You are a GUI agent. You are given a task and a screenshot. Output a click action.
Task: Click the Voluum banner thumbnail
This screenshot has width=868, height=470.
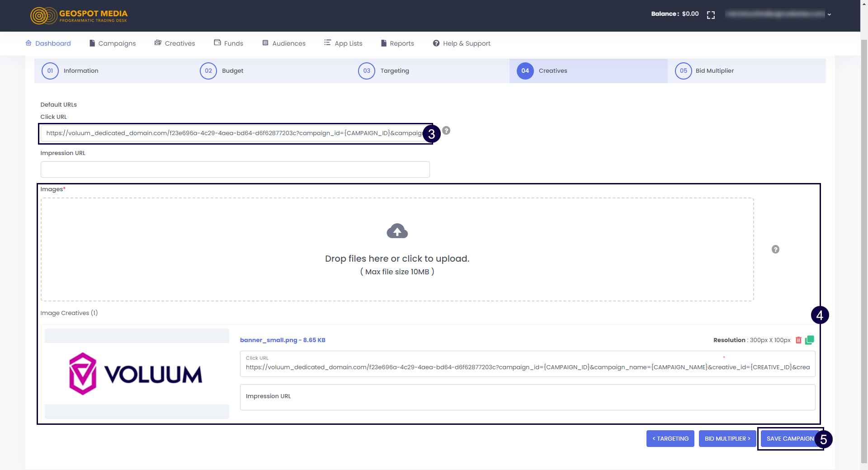pyautogui.click(x=137, y=374)
